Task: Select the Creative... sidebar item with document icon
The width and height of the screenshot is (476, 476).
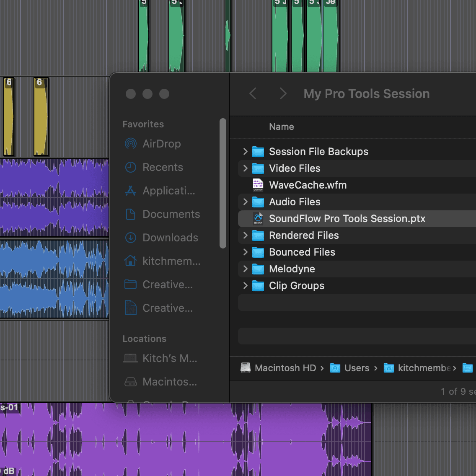Action: pyautogui.click(x=158, y=308)
